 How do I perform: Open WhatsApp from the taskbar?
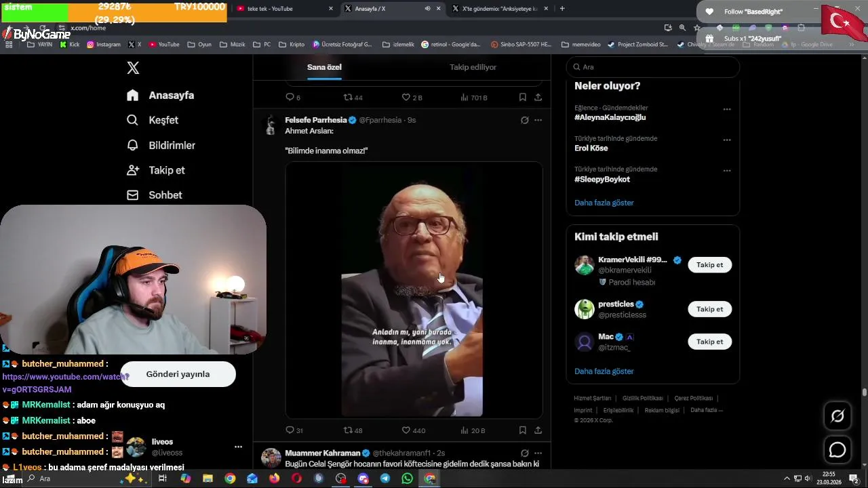[x=407, y=479]
